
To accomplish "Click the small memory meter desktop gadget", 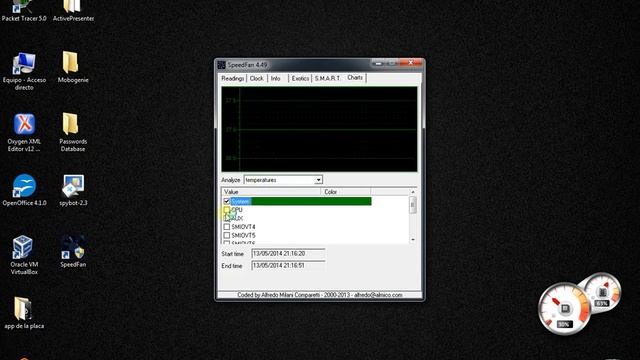I will click(x=602, y=292).
